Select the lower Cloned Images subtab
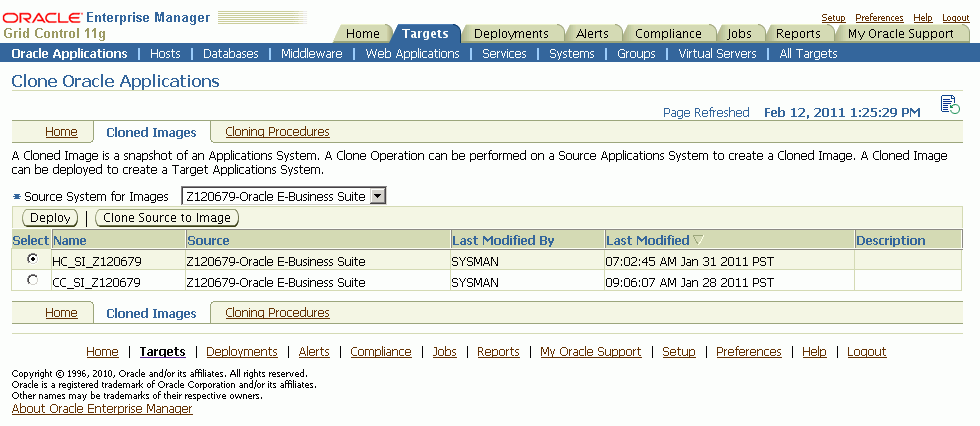The width and height of the screenshot is (980, 426). 151,313
